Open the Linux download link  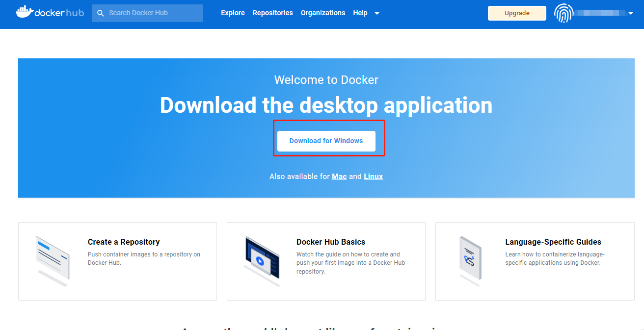click(373, 177)
